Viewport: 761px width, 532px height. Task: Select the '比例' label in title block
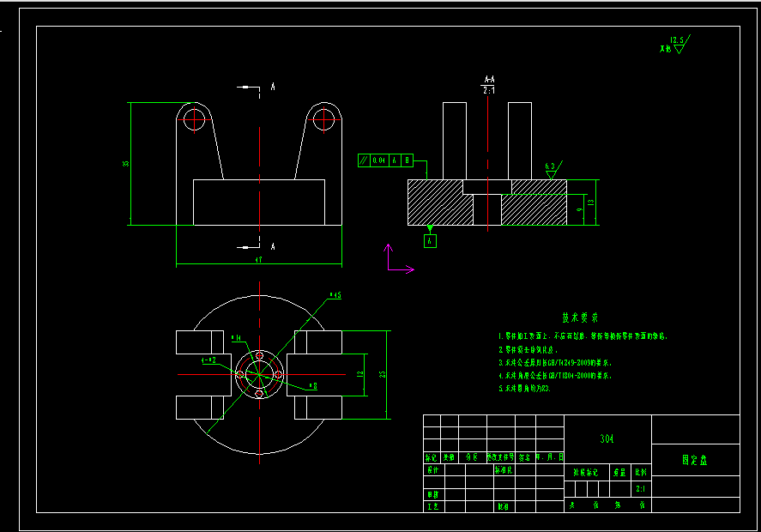pyautogui.click(x=641, y=472)
